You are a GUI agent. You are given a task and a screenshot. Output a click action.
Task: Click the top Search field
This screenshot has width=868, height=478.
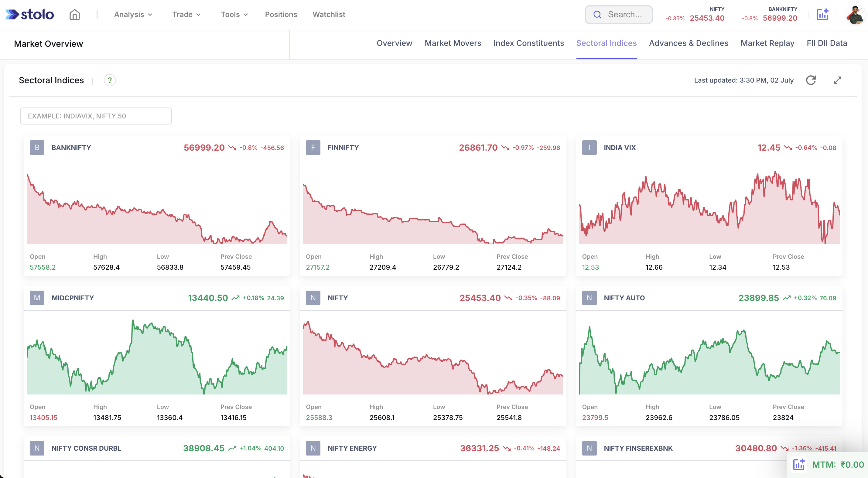[x=619, y=15]
